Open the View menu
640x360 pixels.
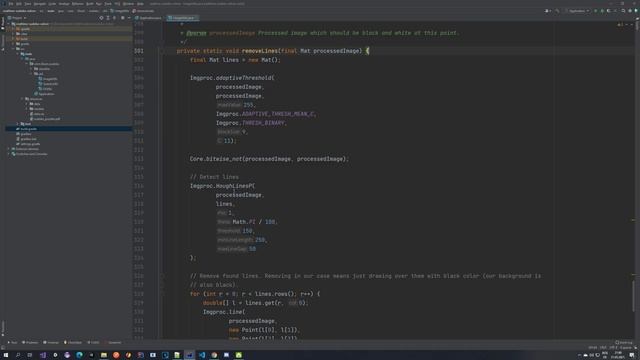[28, 4]
